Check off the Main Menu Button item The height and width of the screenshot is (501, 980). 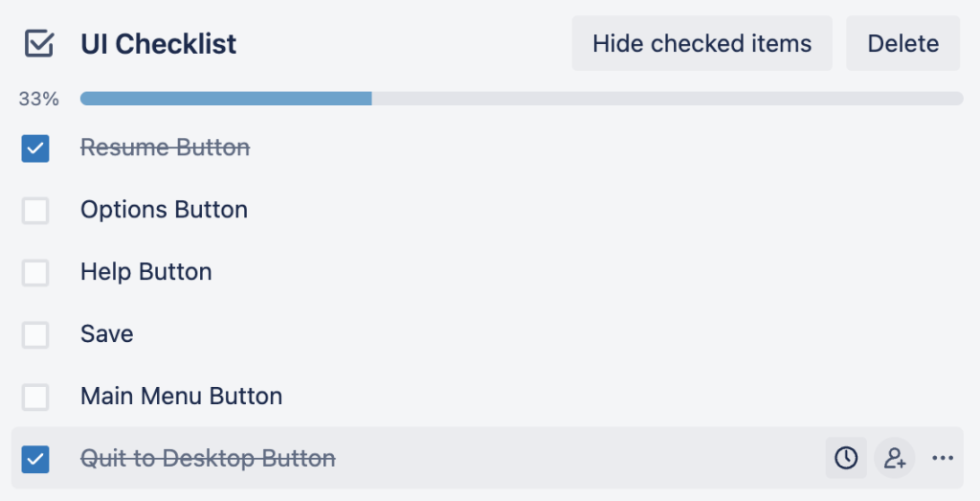(35, 397)
